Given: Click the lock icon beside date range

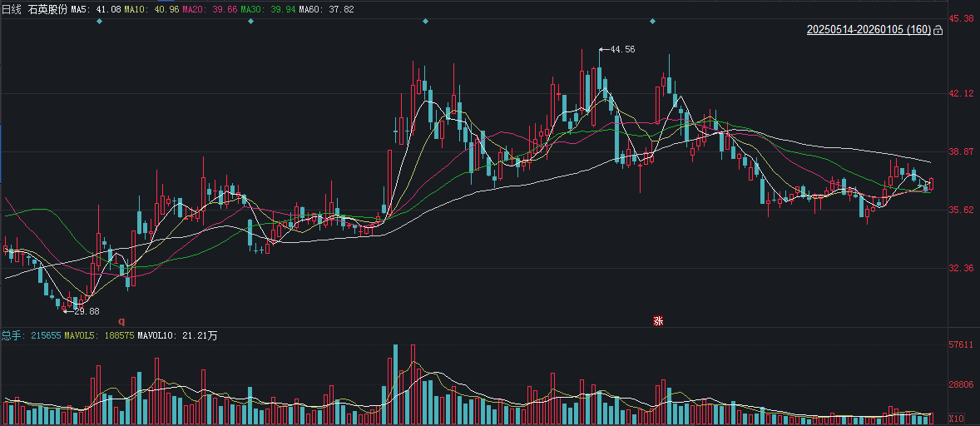Looking at the screenshot, I should (938, 31).
